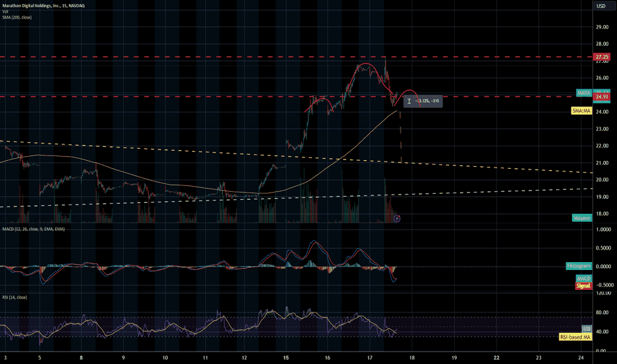Click date 23 on the time axis
This screenshot has height=364, width=617.
click(538, 357)
